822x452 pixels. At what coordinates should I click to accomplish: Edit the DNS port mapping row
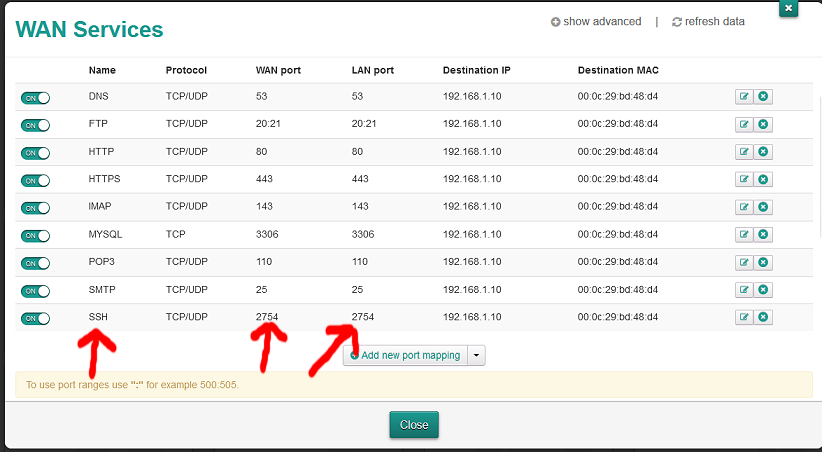pos(744,97)
